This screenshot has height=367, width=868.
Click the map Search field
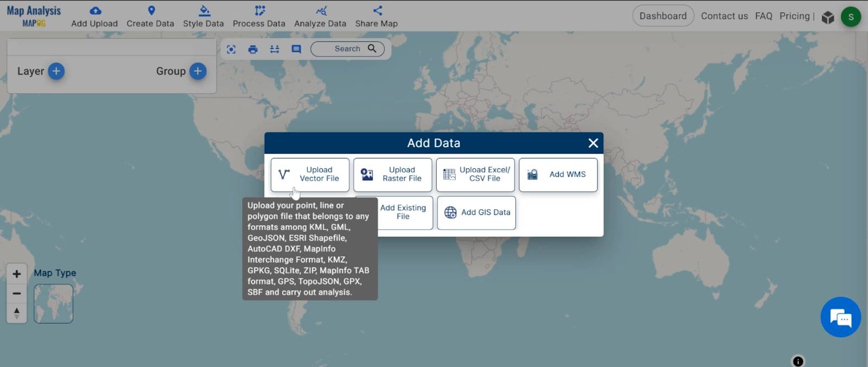[x=347, y=49]
